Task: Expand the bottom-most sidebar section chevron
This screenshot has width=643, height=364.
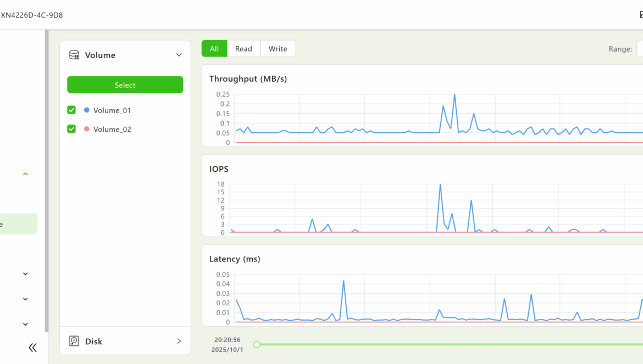Action: (x=25, y=324)
